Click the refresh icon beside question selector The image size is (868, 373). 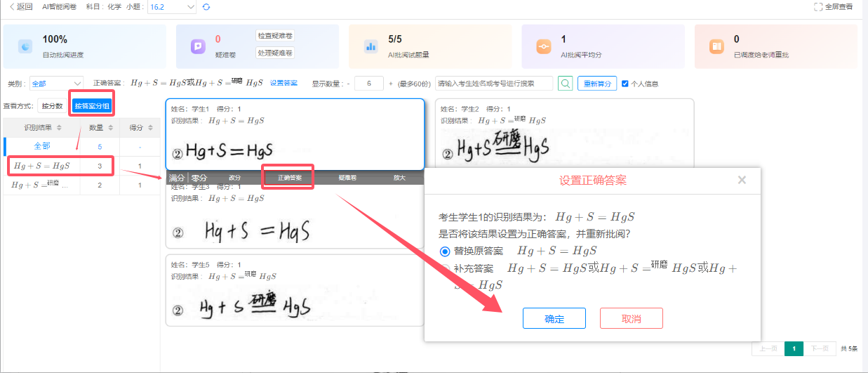pyautogui.click(x=206, y=7)
